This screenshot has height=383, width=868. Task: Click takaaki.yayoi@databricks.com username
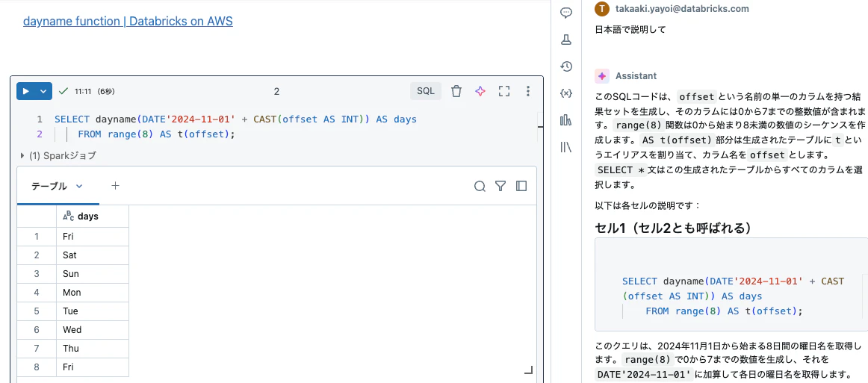[x=682, y=9]
